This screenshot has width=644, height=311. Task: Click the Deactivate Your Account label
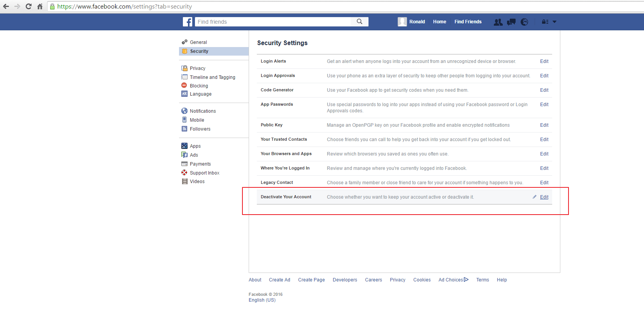click(x=286, y=197)
